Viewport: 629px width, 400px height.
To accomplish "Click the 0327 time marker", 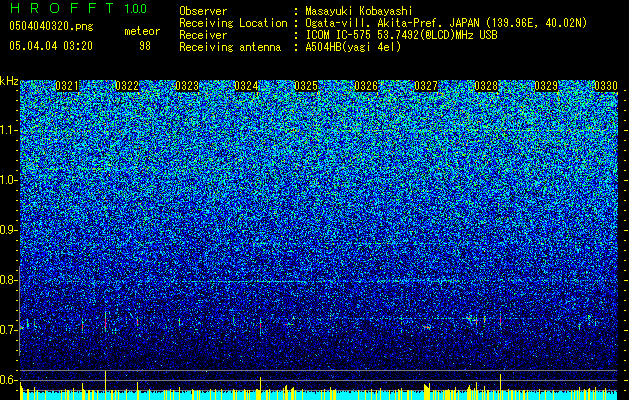I will tap(426, 86).
